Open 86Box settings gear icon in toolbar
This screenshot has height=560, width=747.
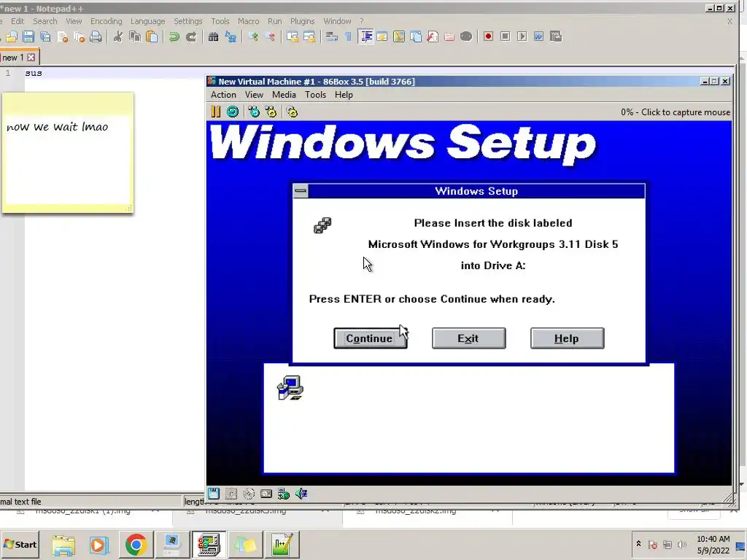point(292,112)
